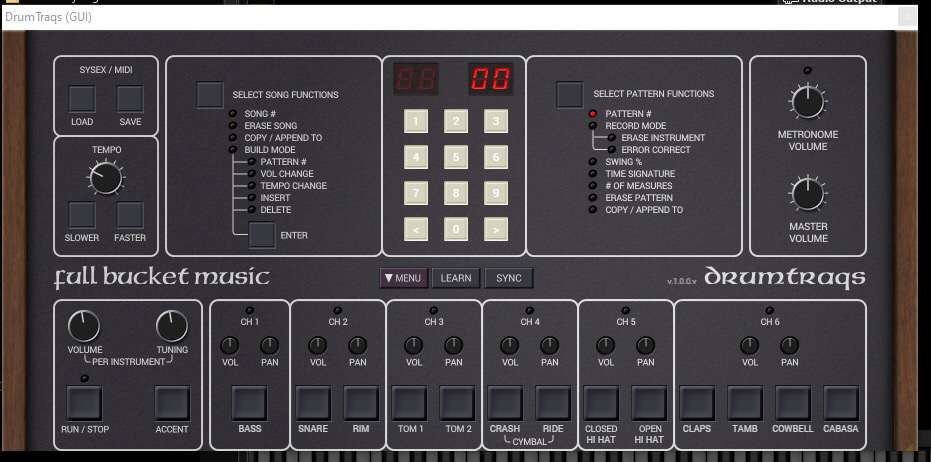The width and height of the screenshot is (931, 462).
Task: Click the CH 1 VOL knob
Action: click(230, 345)
